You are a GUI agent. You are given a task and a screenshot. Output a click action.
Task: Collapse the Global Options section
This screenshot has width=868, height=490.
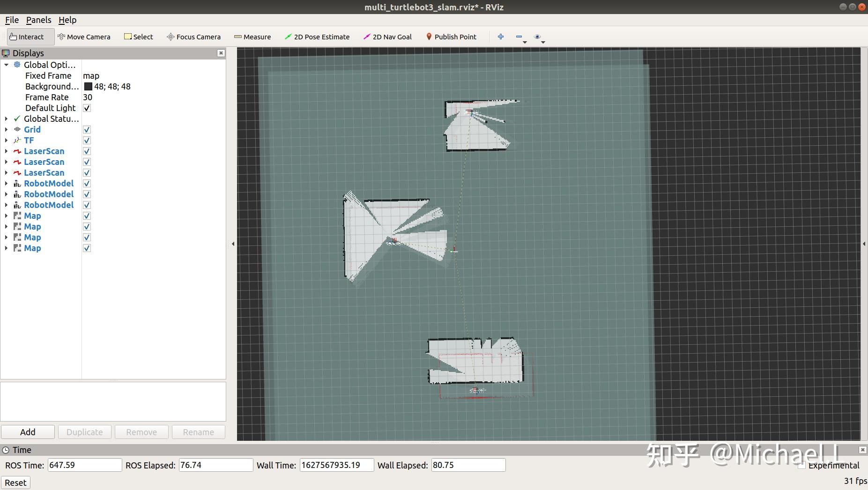[6, 65]
